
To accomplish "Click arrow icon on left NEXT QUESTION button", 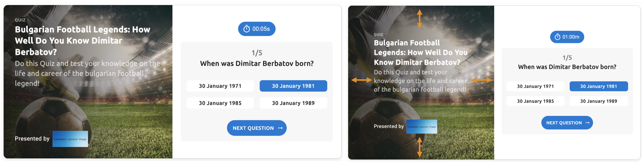I will pos(280,128).
